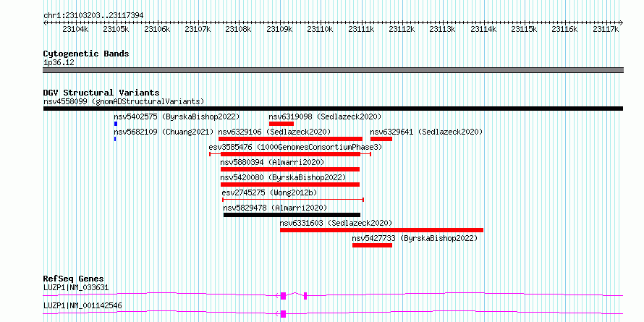Open the esv3585476 1000GenomesConsortiumPhase3 variant
Viewport: 644px width, 322px height.
pyautogui.click(x=290, y=154)
